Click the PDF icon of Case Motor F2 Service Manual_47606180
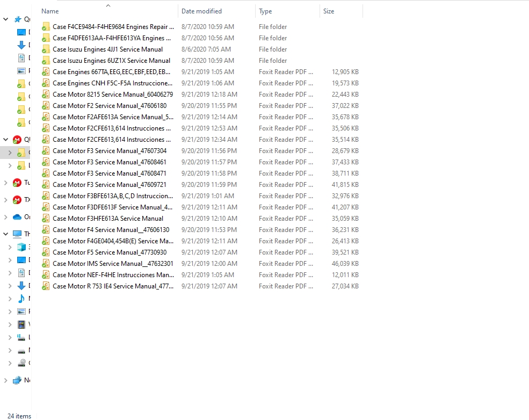529x420 pixels. 46,106
